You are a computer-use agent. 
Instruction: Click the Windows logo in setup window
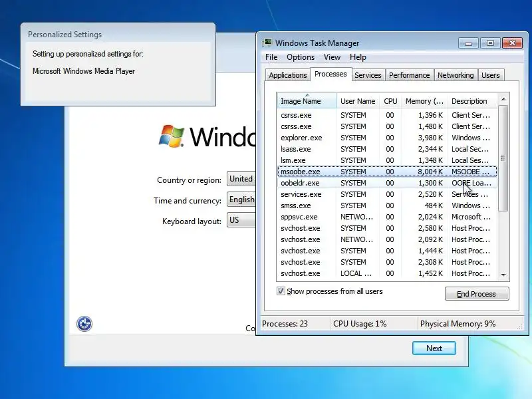click(x=172, y=136)
